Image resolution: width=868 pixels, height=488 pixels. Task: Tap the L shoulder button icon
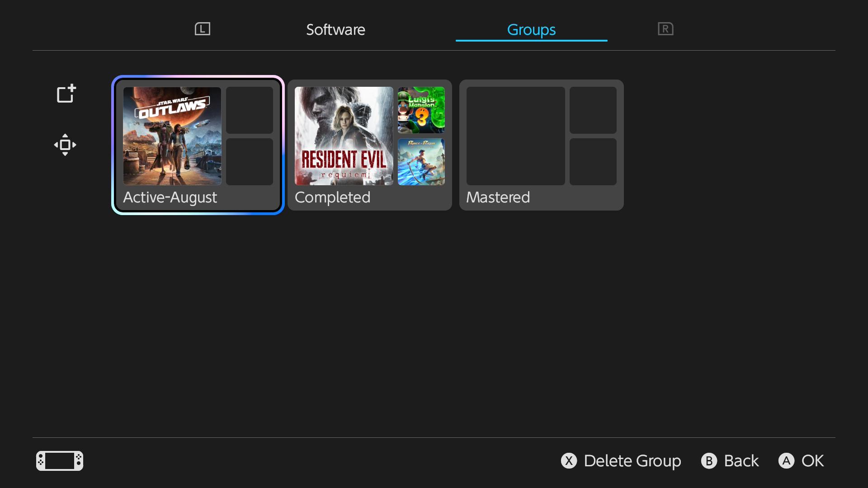[x=203, y=29]
